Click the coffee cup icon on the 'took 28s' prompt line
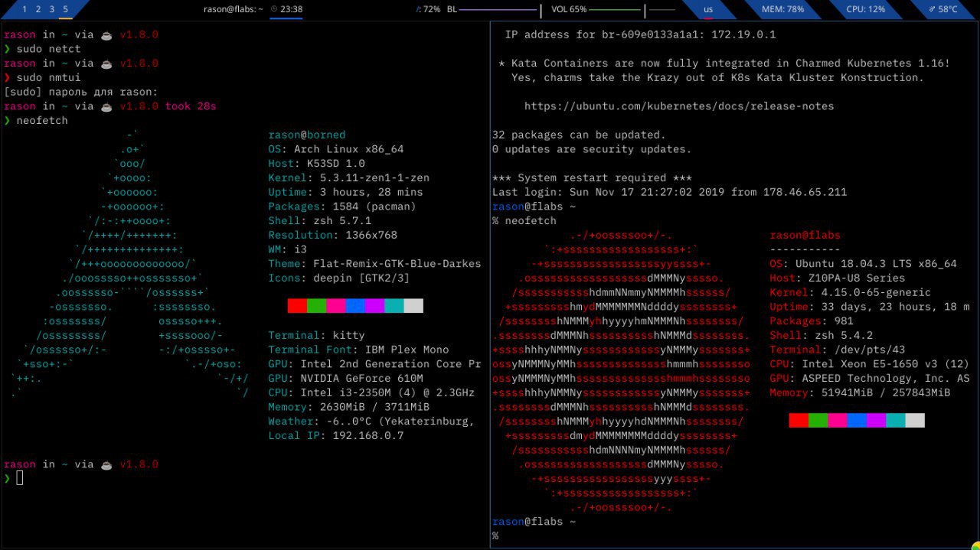Viewport: 980px width, 550px height. [106, 106]
